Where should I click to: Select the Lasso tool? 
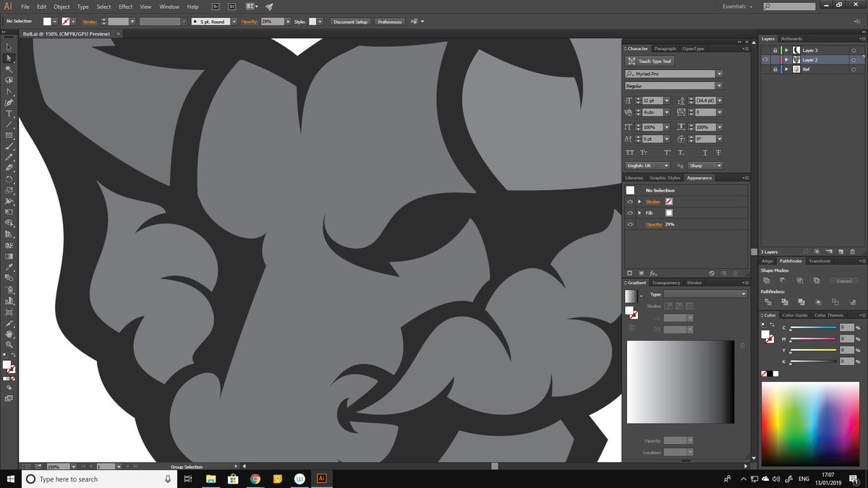coord(9,80)
